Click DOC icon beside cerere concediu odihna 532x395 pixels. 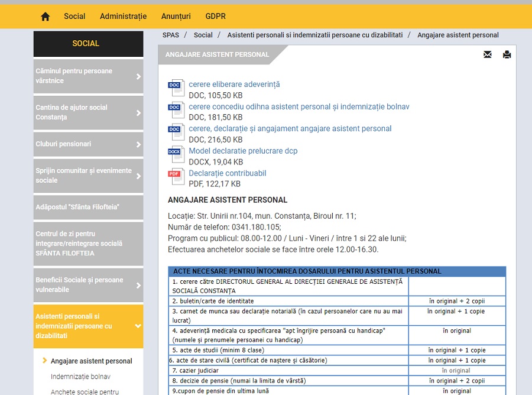click(176, 111)
